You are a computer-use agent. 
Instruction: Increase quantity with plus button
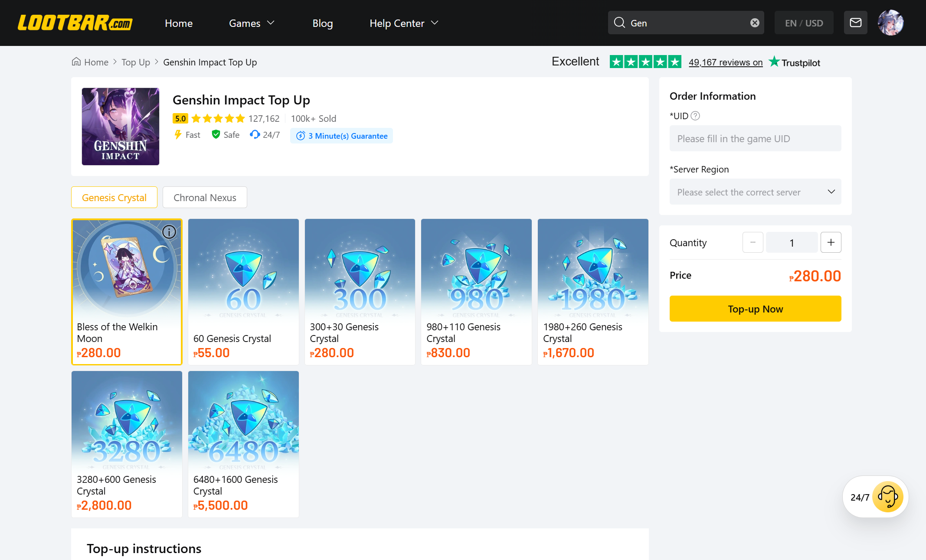pyautogui.click(x=831, y=242)
